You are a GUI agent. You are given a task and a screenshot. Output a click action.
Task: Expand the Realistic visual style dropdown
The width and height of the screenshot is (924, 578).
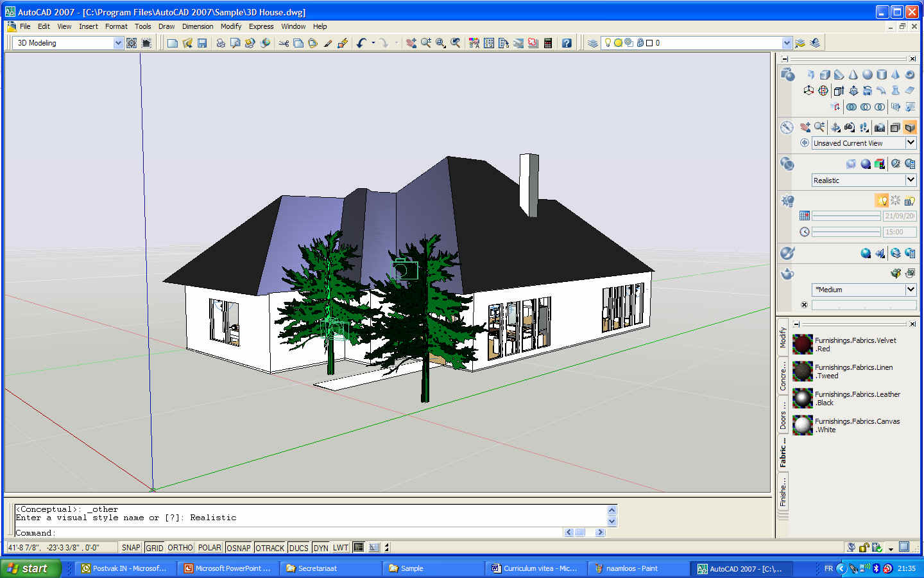click(x=911, y=180)
